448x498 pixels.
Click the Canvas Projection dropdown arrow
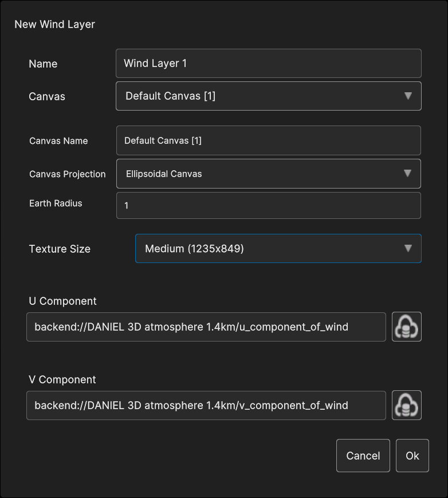point(407,174)
